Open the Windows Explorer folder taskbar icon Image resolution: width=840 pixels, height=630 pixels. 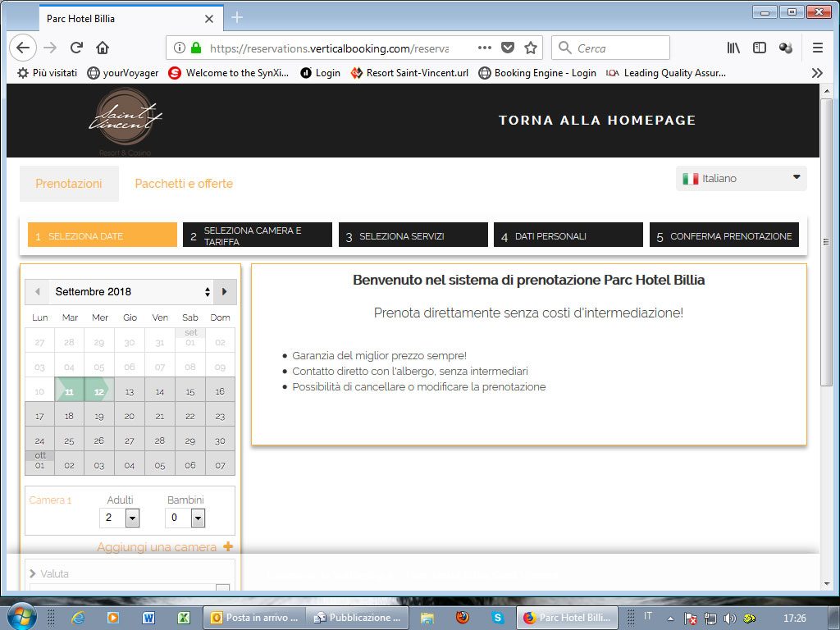tap(427, 618)
